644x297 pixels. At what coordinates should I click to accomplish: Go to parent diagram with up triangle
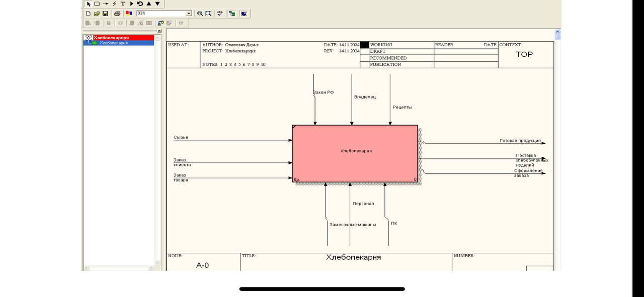(148, 4)
